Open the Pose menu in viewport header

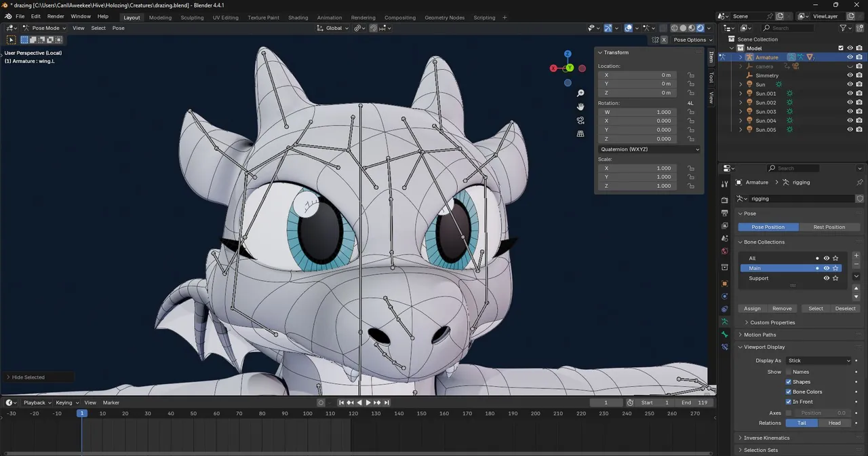(x=118, y=28)
